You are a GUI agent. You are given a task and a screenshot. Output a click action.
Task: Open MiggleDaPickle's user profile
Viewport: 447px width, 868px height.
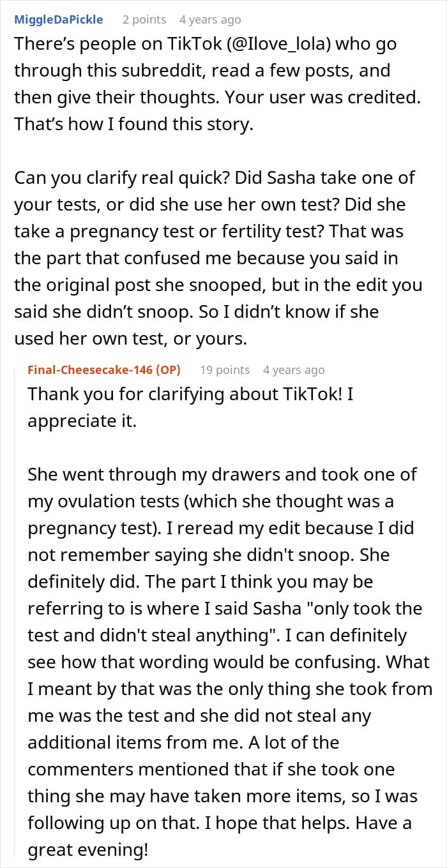pyautogui.click(x=57, y=20)
